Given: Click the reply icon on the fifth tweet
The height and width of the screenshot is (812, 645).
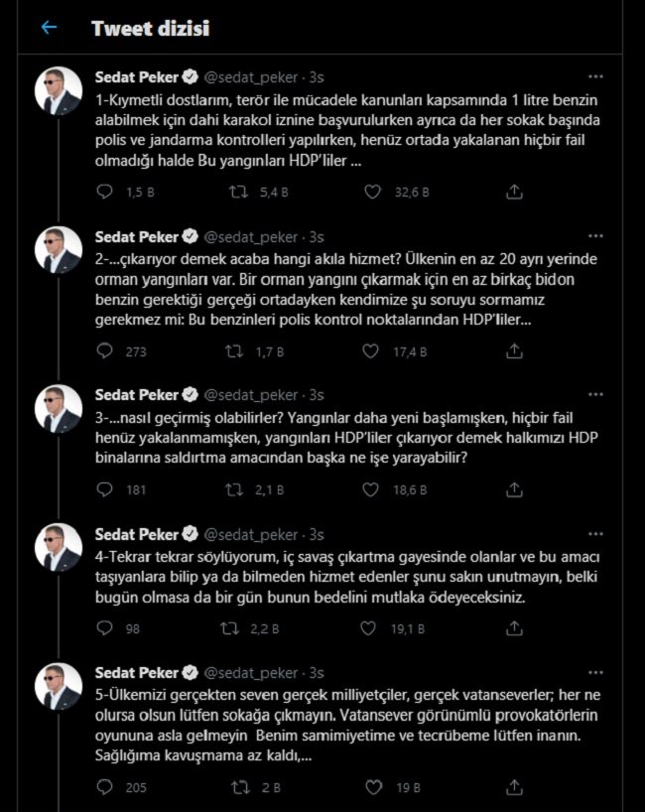Looking at the screenshot, I should point(102,786).
